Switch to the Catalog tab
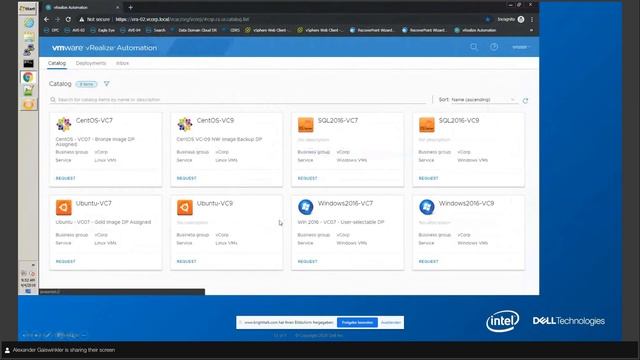The width and height of the screenshot is (640, 360). pos(57,63)
